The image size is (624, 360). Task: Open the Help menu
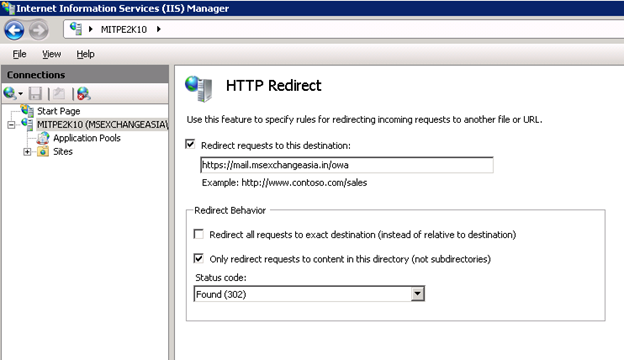coord(86,54)
